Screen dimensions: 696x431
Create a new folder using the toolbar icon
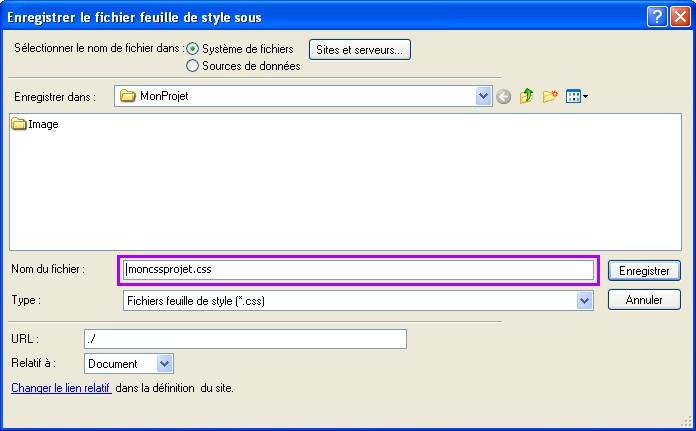550,97
